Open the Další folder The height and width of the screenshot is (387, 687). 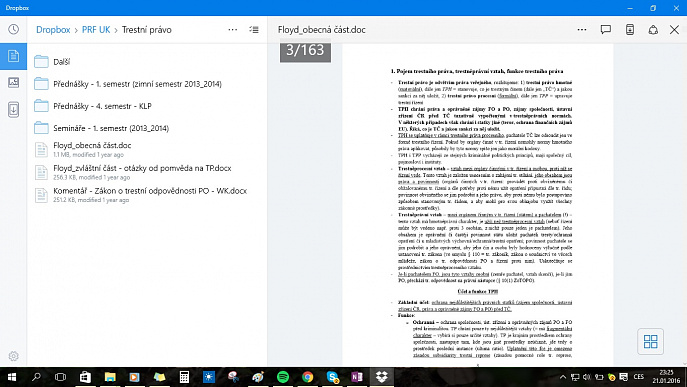click(x=147, y=62)
